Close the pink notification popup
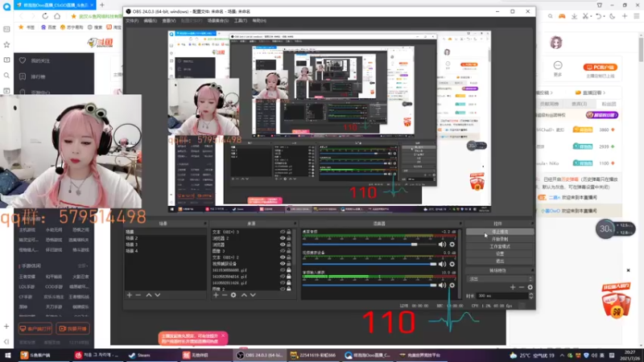 [223, 335]
